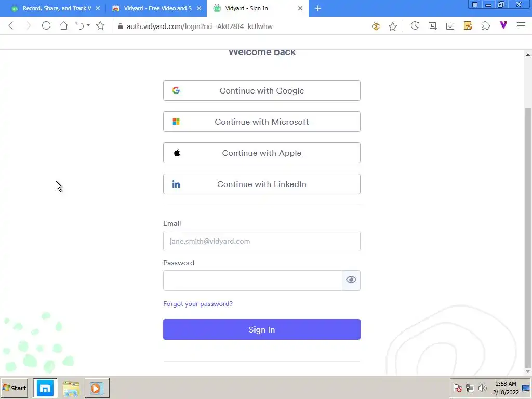Click the undo closed tab arrow icon

[x=79, y=26]
